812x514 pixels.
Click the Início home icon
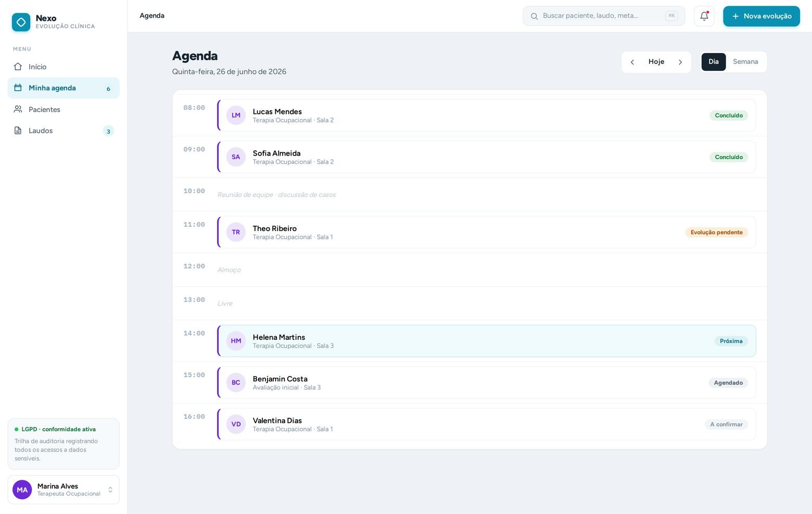coord(18,67)
